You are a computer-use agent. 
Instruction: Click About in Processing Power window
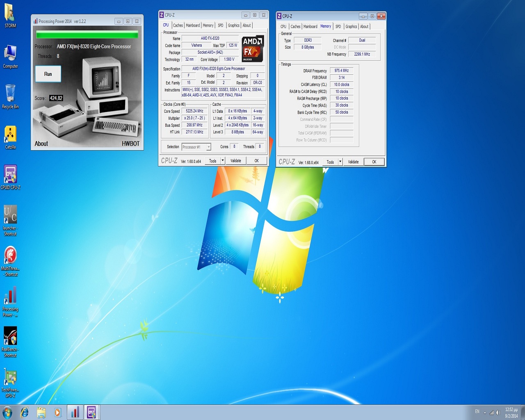pyautogui.click(x=41, y=144)
